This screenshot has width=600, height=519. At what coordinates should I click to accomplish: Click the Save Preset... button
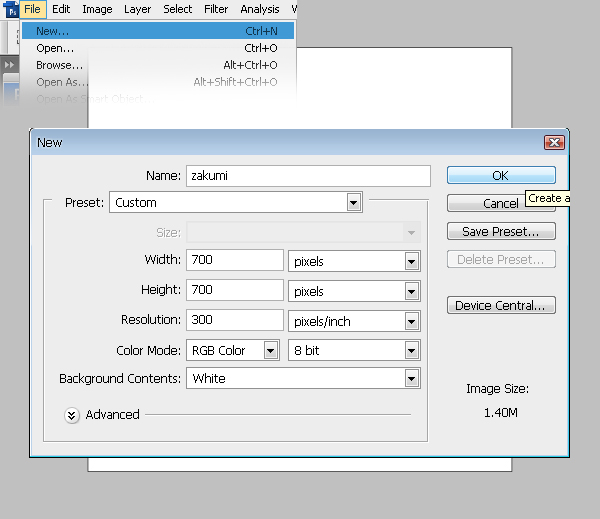click(x=501, y=232)
